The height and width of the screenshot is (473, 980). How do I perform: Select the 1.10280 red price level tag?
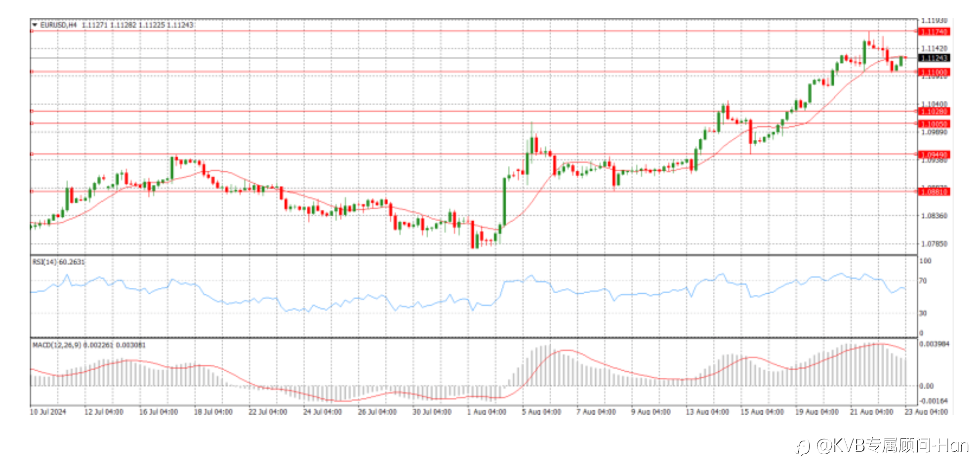tap(934, 112)
